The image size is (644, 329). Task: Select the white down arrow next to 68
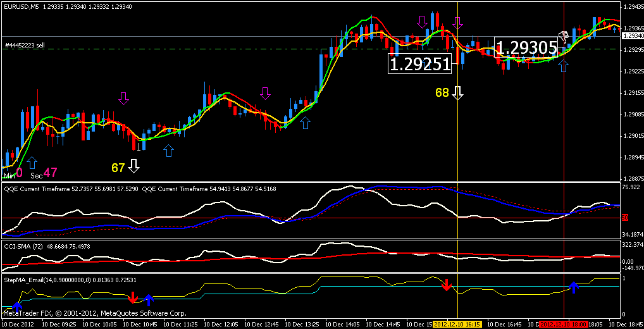(x=457, y=93)
